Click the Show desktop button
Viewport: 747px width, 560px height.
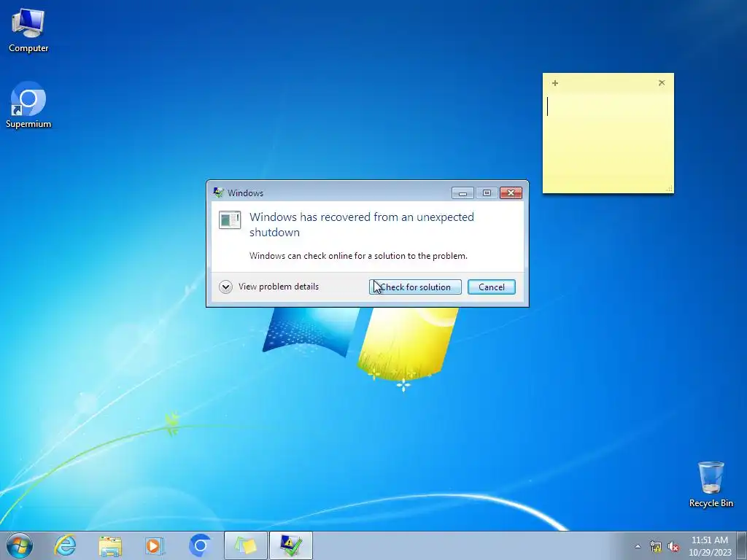tap(742, 545)
